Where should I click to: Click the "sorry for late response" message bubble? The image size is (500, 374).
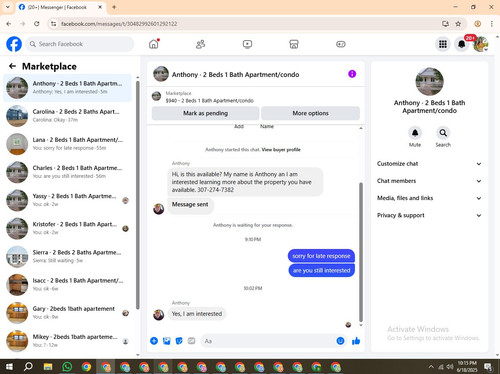(x=321, y=256)
